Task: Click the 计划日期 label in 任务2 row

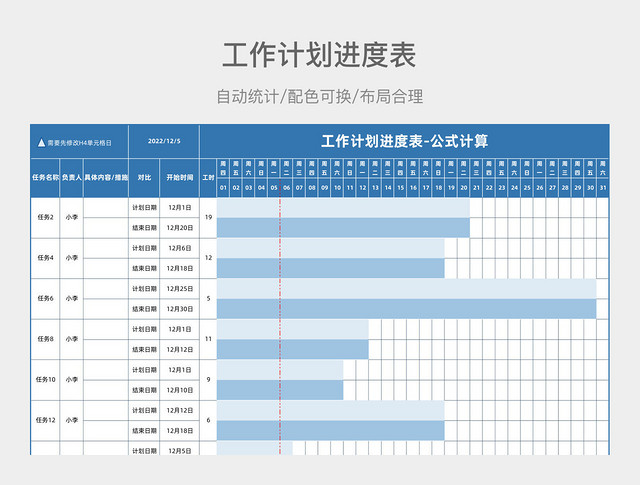Action: pyautogui.click(x=144, y=208)
